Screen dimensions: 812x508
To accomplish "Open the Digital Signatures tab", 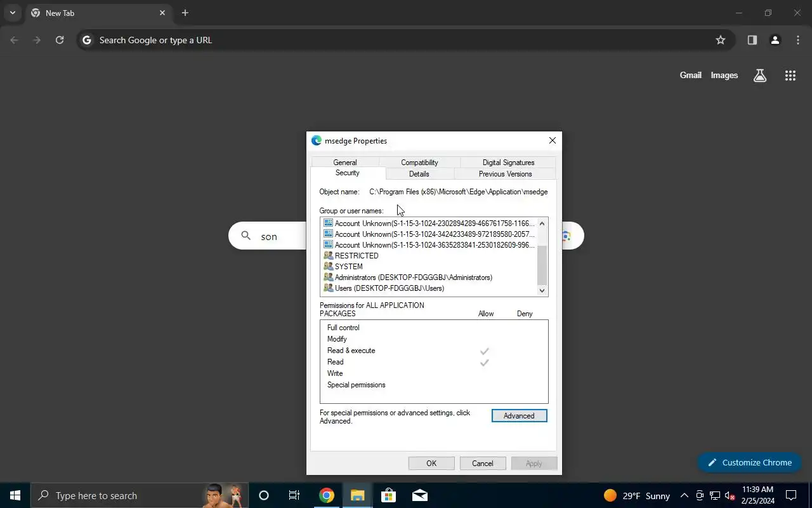I will coord(508,163).
